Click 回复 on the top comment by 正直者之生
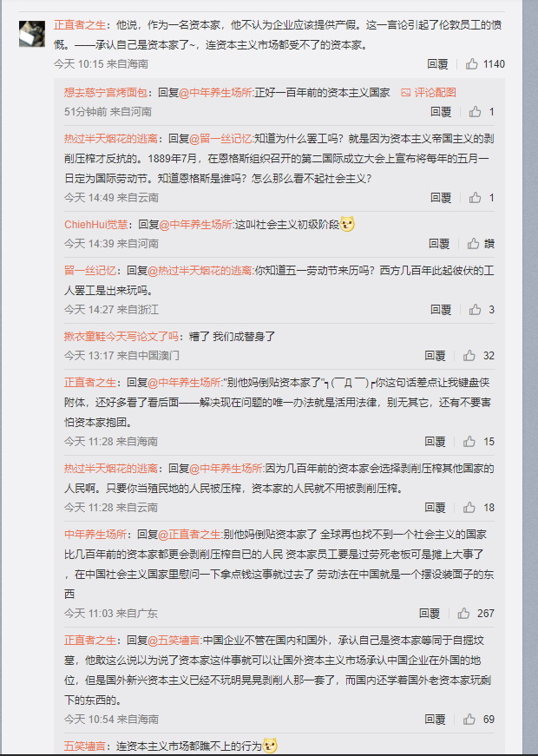 [x=437, y=63]
